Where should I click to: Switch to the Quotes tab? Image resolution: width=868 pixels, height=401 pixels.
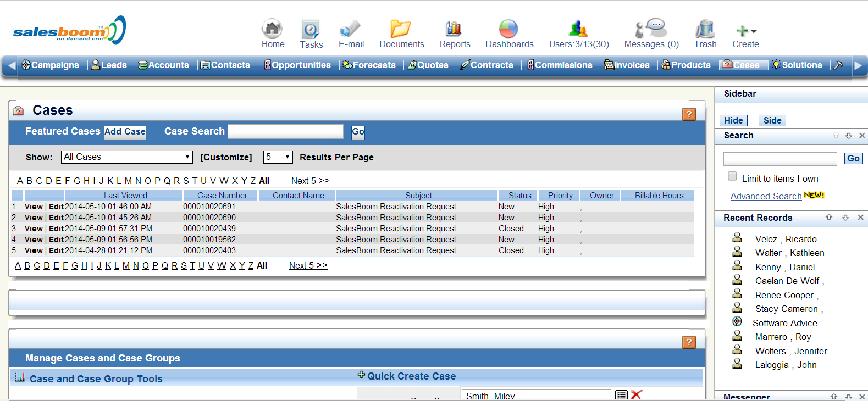[x=428, y=65]
